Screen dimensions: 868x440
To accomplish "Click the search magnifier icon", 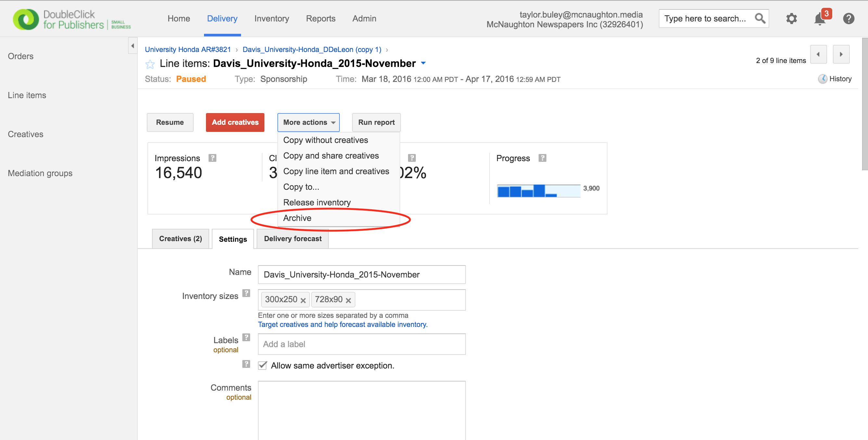I will click(760, 19).
